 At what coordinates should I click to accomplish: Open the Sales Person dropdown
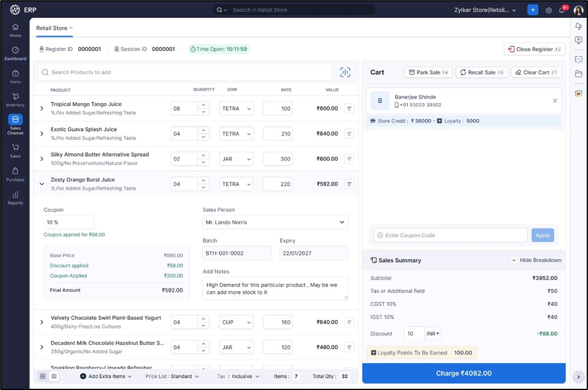click(275, 222)
